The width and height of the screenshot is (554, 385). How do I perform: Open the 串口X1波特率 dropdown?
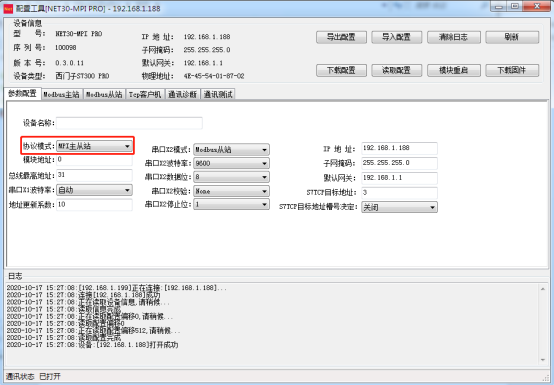point(94,190)
